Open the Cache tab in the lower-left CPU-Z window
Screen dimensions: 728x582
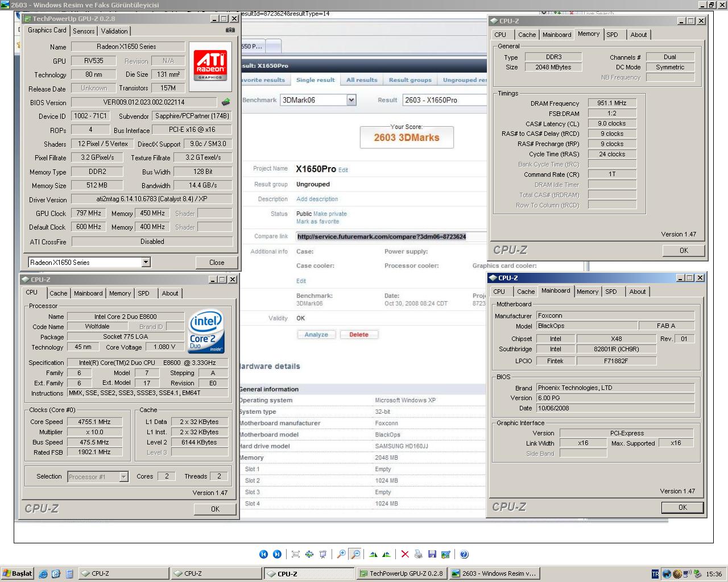(58, 293)
